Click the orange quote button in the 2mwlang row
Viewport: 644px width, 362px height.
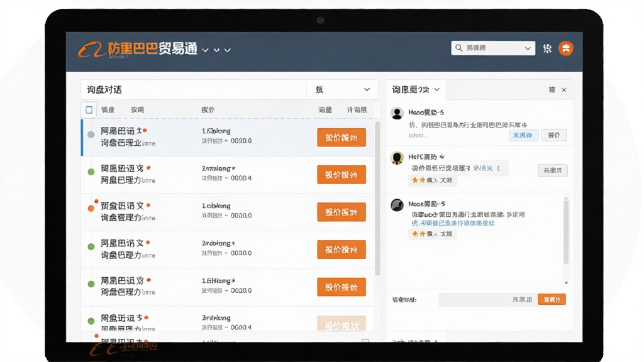[341, 175]
